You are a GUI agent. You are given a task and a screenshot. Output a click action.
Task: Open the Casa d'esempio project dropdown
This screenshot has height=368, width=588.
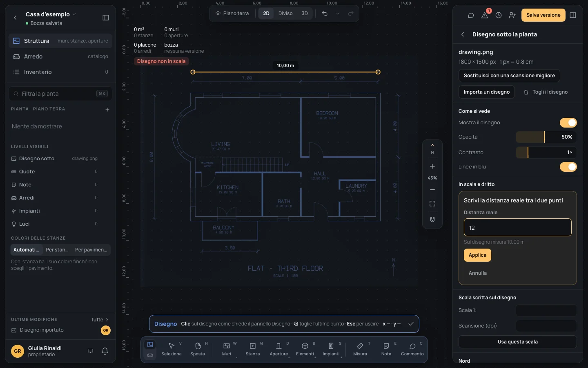click(51, 14)
